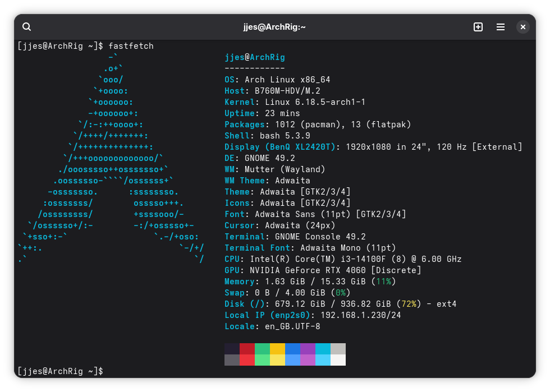Open the terminal search icon
Screen dimensions: 550x392
click(27, 27)
